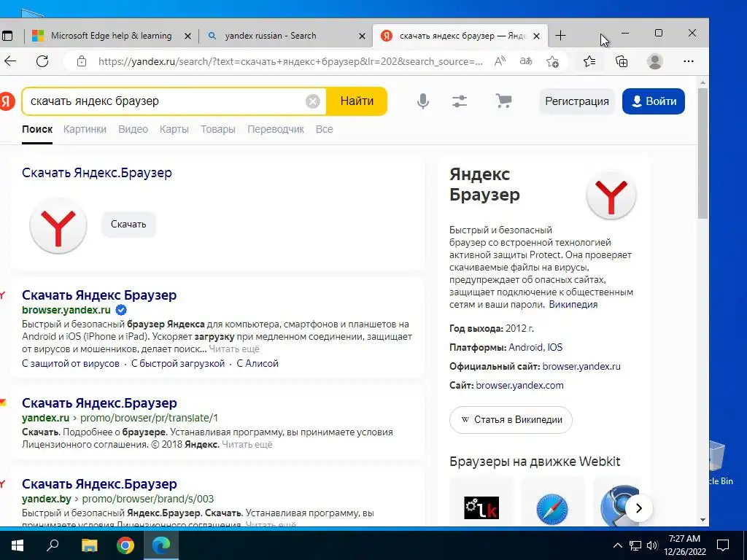Show next WebKit browsers with arrow
The height and width of the screenshot is (560, 747).
(639, 508)
